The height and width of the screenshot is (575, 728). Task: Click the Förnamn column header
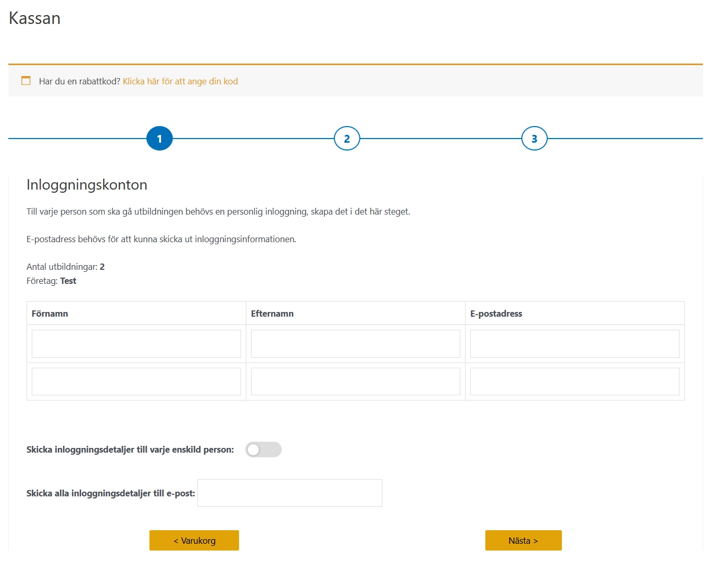click(49, 313)
